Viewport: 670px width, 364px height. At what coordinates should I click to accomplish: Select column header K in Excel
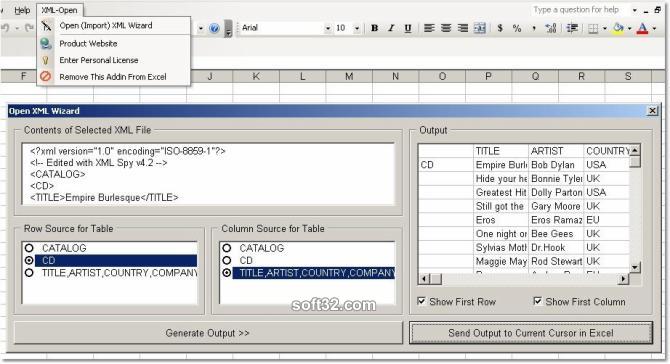[x=256, y=76]
